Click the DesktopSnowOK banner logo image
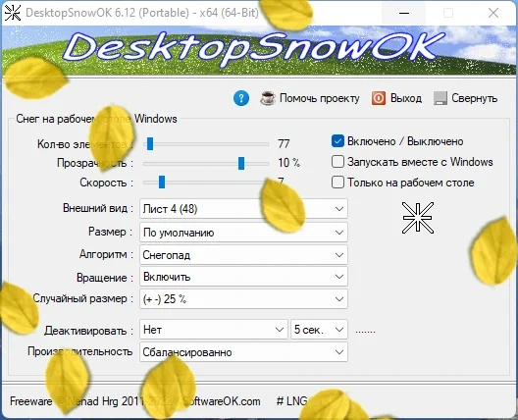 point(259,51)
